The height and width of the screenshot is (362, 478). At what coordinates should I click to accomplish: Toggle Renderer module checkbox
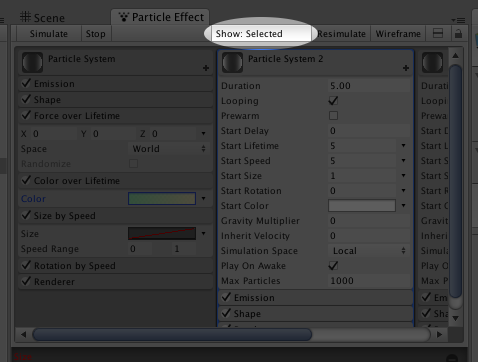pyautogui.click(x=26, y=281)
